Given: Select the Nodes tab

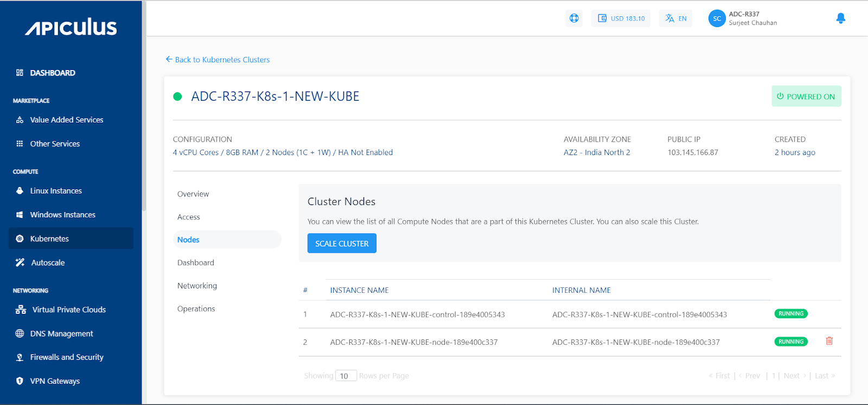Looking at the screenshot, I should pos(227,240).
